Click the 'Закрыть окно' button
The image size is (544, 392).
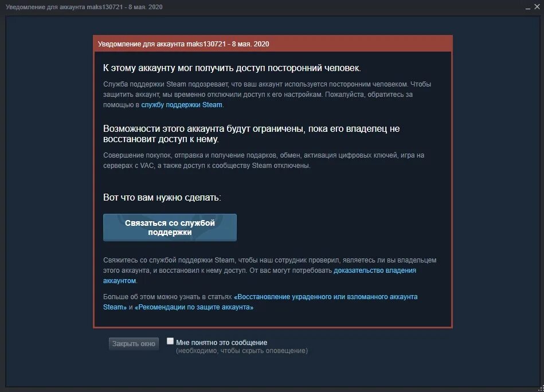(x=134, y=343)
